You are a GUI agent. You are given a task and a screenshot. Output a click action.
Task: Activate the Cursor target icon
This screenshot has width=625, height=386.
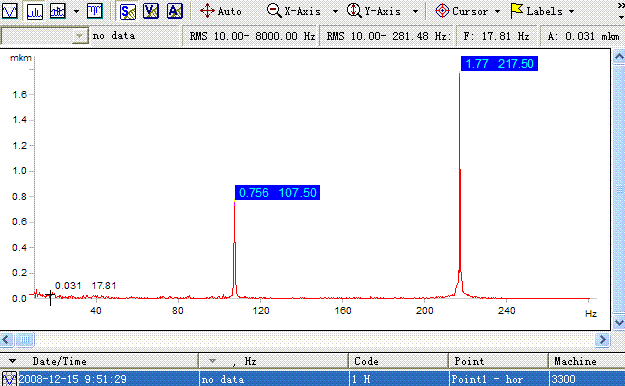tap(442, 11)
